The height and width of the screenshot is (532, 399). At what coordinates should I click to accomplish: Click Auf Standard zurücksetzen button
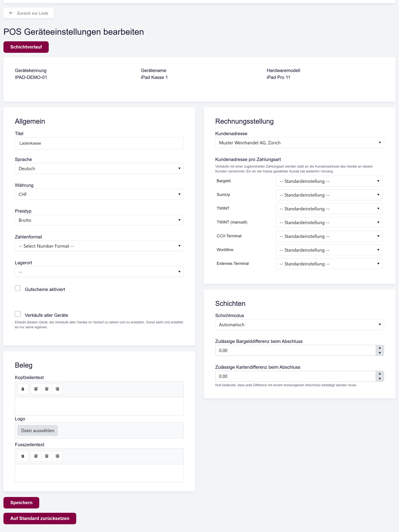click(x=40, y=518)
